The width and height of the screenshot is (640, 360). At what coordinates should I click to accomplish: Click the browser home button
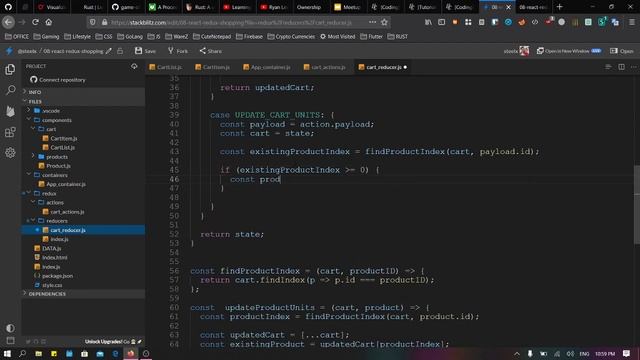coord(49,22)
